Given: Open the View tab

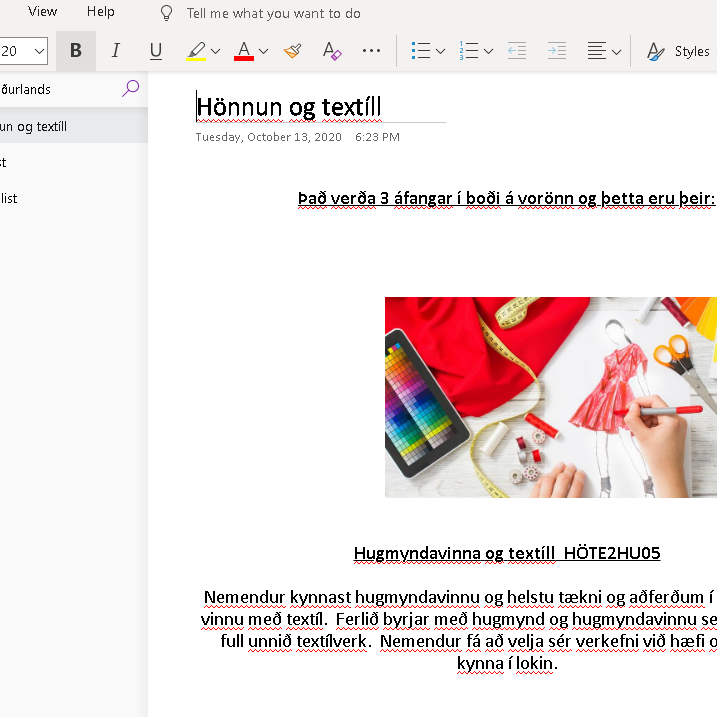Looking at the screenshot, I should pyautogui.click(x=43, y=12).
